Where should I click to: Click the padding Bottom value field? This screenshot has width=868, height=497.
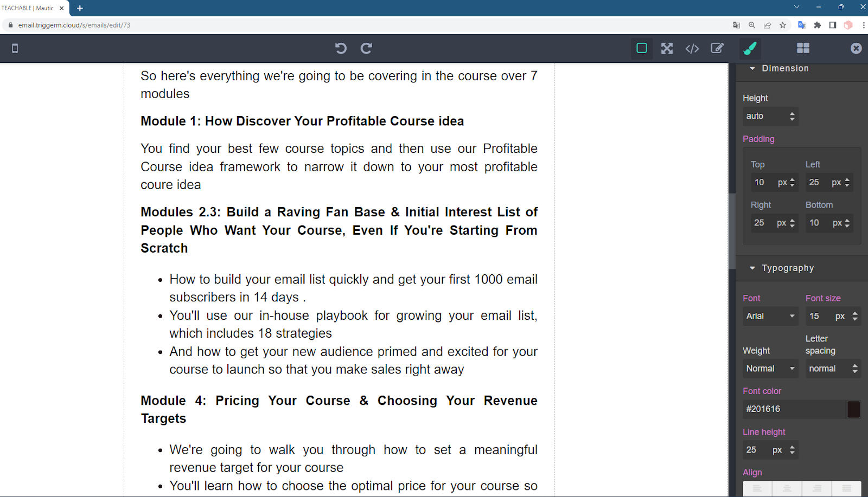(x=818, y=223)
